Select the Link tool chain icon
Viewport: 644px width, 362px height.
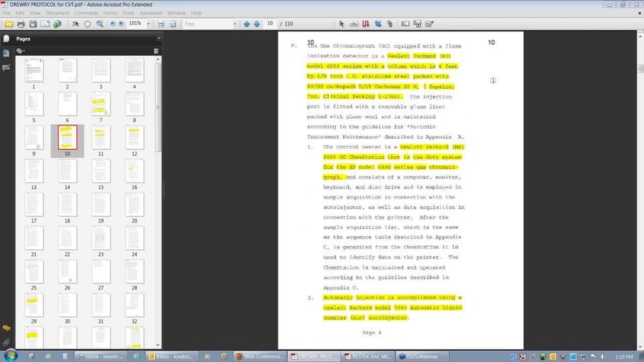click(x=390, y=24)
